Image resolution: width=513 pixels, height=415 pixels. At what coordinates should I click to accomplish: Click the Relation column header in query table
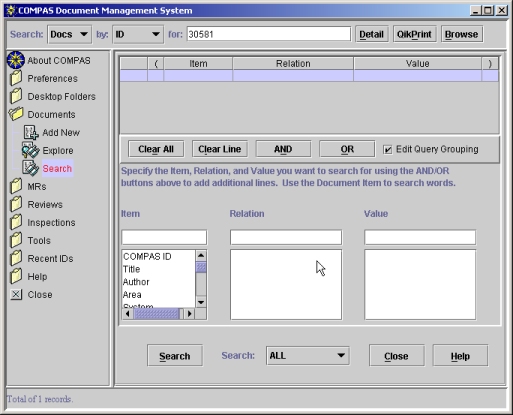[293, 64]
